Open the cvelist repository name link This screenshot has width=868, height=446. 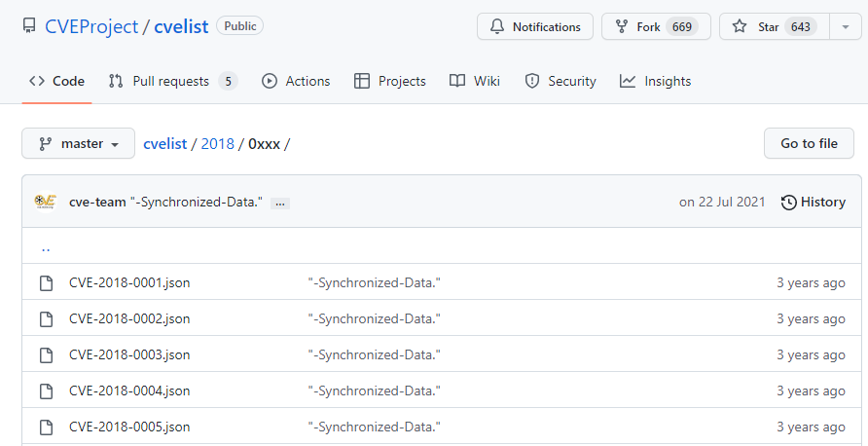(x=181, y=26)
